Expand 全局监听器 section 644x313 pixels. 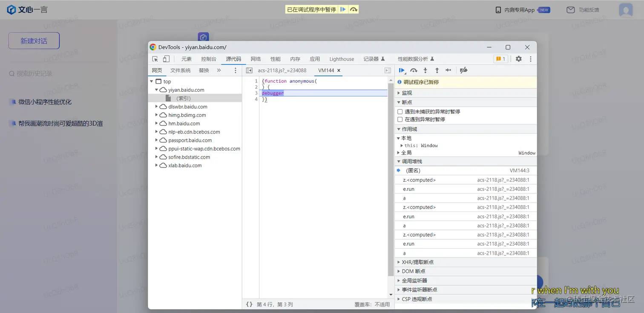tap(466, 281)
